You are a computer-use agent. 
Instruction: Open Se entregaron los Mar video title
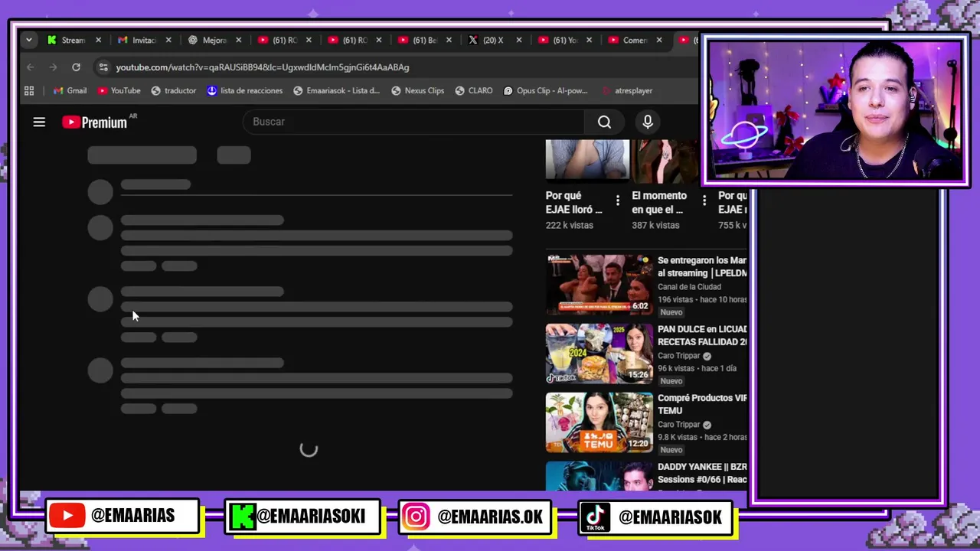[701, 266]
